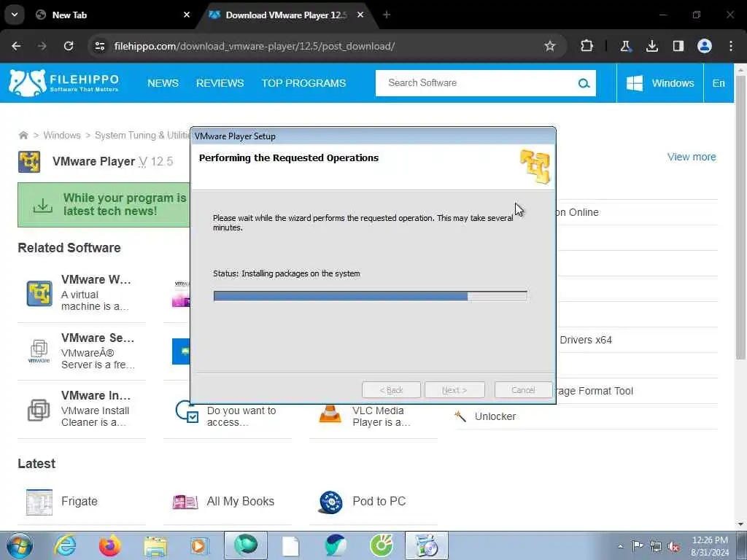Open the NEWS menu item
Image resolution: width=747 pixels, height=560 pixels.
click(163, 83)
